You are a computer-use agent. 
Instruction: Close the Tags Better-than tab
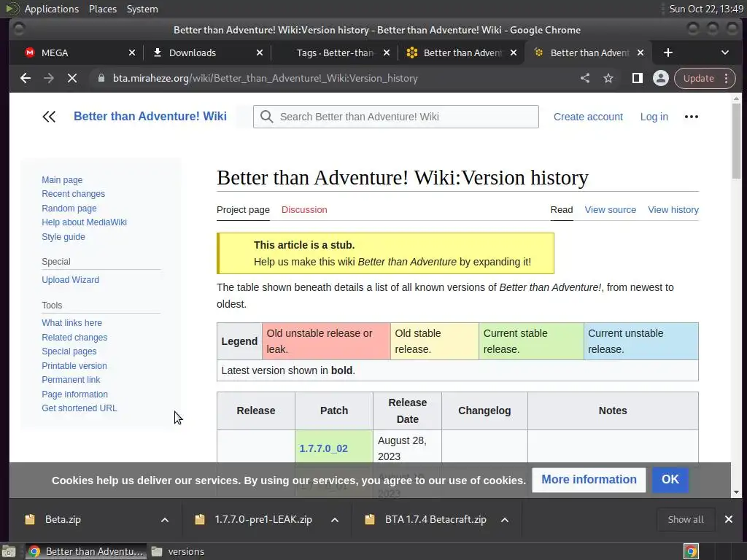pos(387,52)
